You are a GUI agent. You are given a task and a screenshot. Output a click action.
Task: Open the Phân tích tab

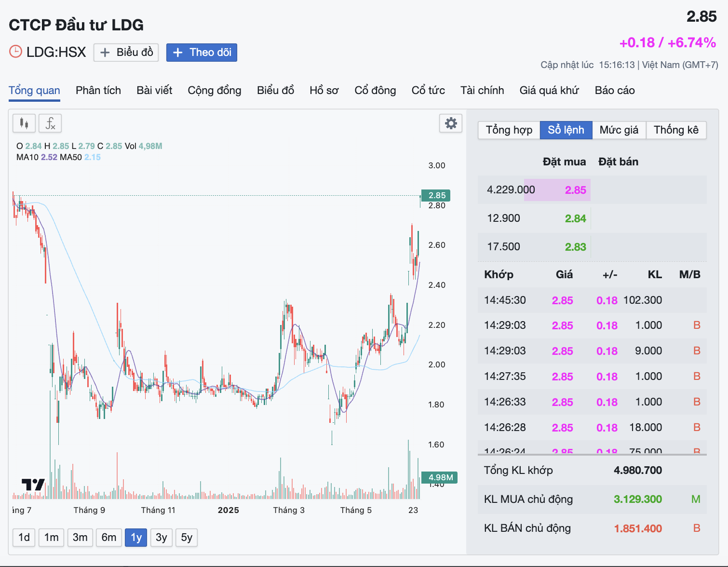point(98,91)
